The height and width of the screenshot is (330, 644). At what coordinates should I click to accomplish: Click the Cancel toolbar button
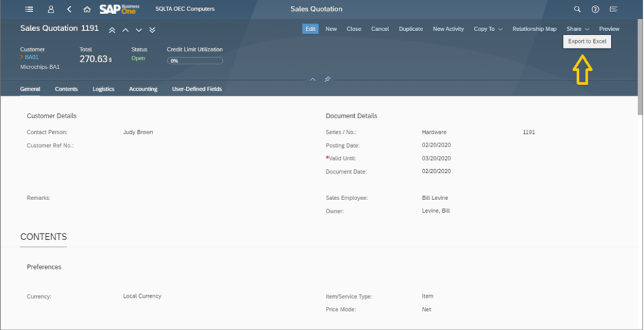coord(380,29)
